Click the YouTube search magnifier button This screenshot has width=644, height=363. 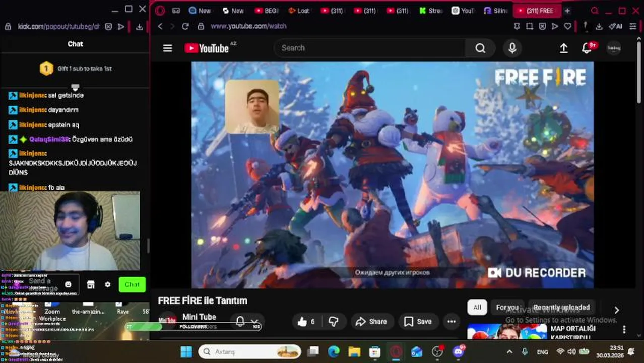tap(480, 48)
